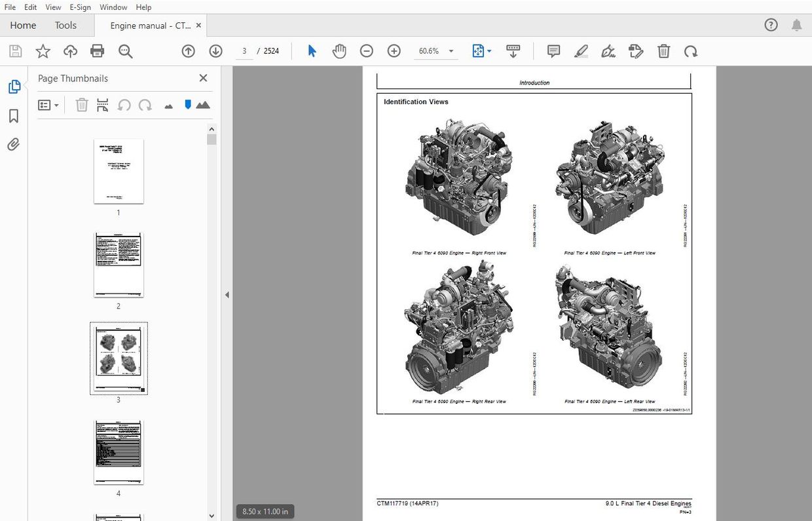Open the zoom percentage dropdown
The height and width of the screenshot is (521, 812).
[451, 51]
